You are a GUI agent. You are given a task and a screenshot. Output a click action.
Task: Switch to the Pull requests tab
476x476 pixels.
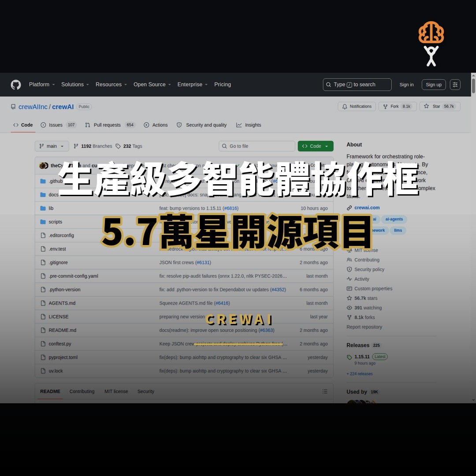pyautogui.click(x=110, y=125)
